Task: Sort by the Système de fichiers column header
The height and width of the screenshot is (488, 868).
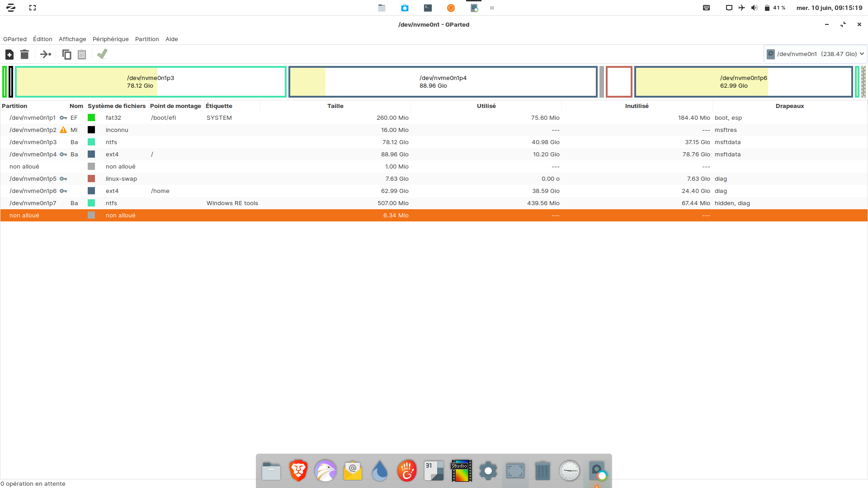Action: 116,106
